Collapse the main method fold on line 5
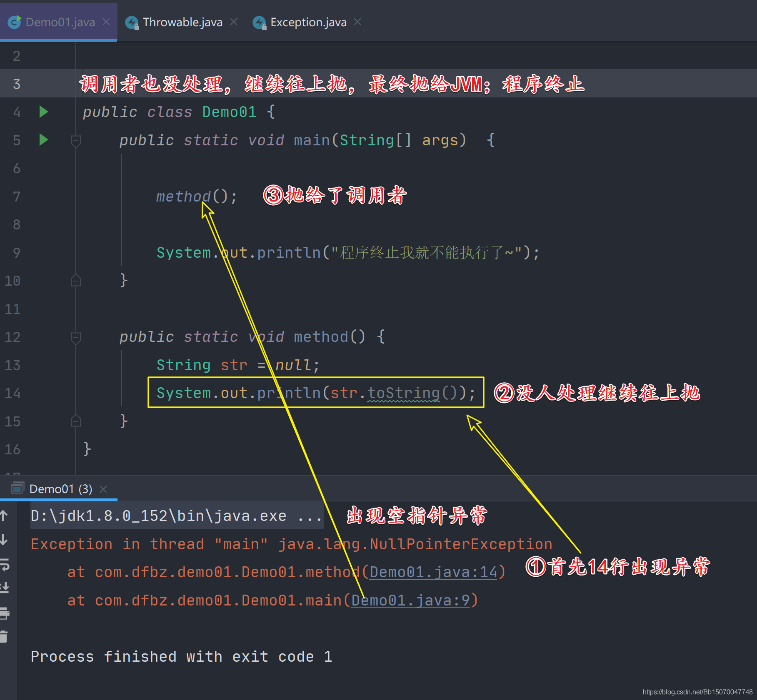 76,141
